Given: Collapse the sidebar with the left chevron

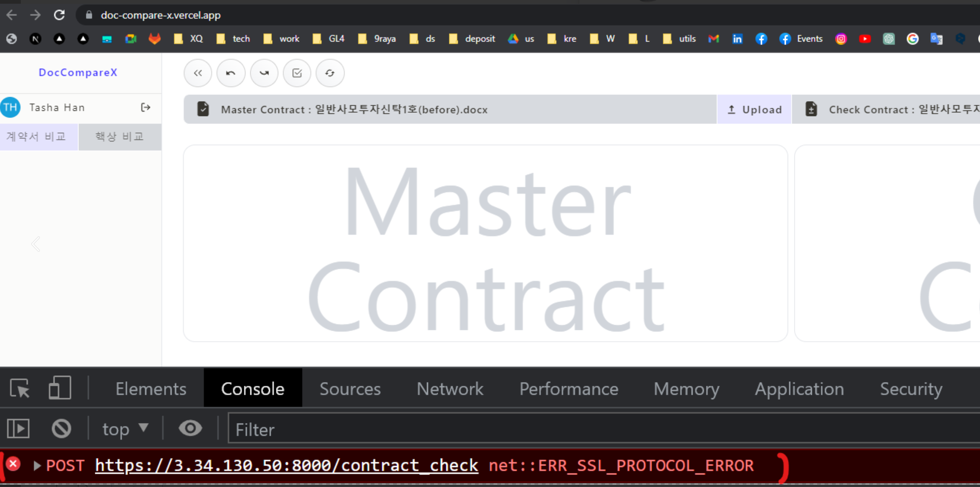Looking at the screenshot, I should pyautogui.click(x=36, y=244).
